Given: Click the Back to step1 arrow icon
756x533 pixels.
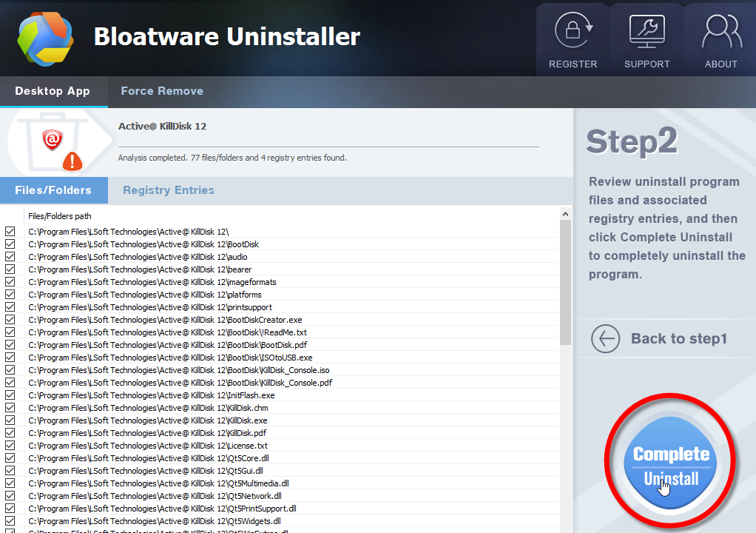Looking at the screenshot, I should coord(606,338).
